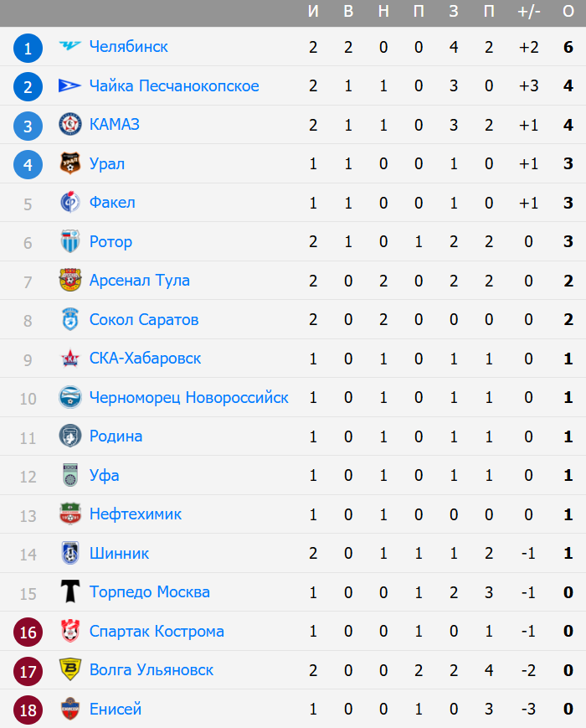Open the Черноморец Новороссийск team page
This screenshot has width=586, height=728.
(x=189, y=397)
